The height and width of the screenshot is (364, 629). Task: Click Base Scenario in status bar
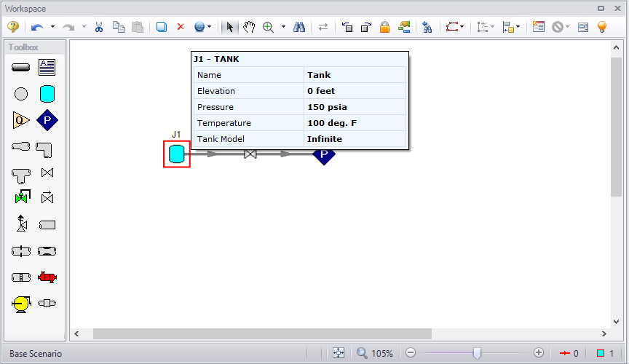pyautogui.click(x=36, y=353)
